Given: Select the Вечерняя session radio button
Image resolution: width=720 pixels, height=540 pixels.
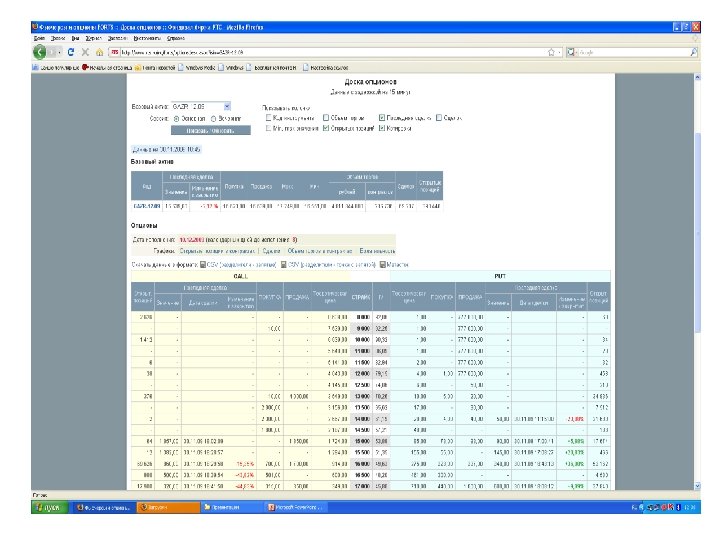Looking at the screenshot, I should coord(214,118).
